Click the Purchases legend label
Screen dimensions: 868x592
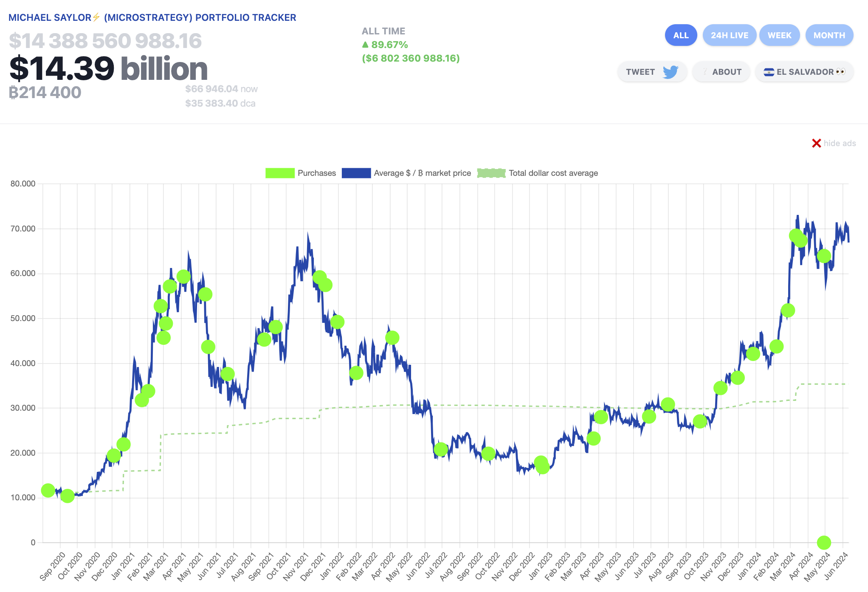click(316, 173)
